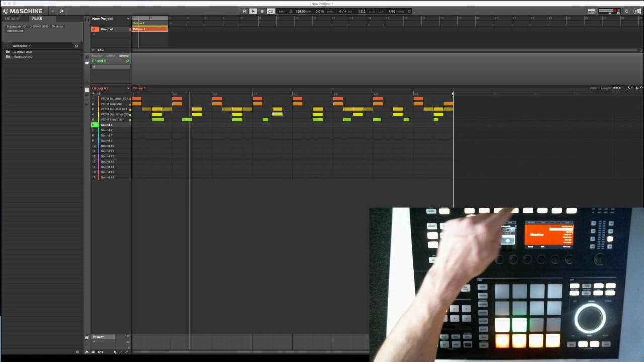Viewport: 644px width, 362px height.
Task: Select the Group A1 slot
Action: (x=111, y=29)
